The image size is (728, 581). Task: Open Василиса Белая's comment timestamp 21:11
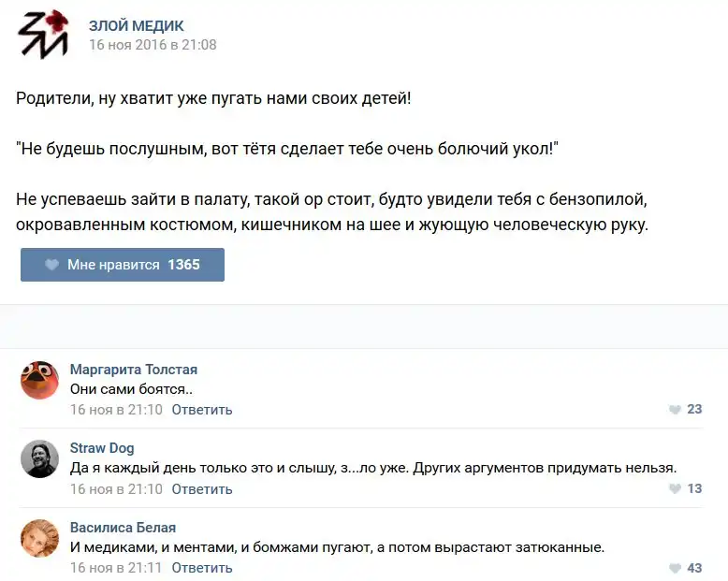(116, 568)
